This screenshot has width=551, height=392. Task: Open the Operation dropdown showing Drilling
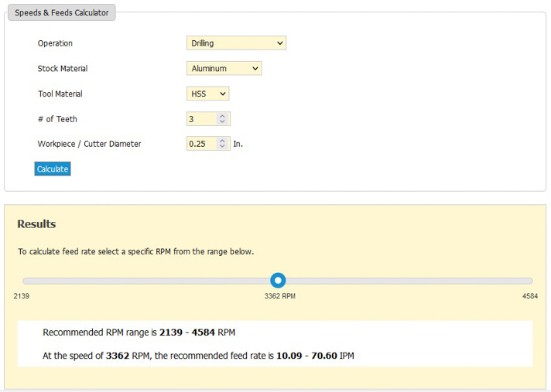[x=236, y=43]
